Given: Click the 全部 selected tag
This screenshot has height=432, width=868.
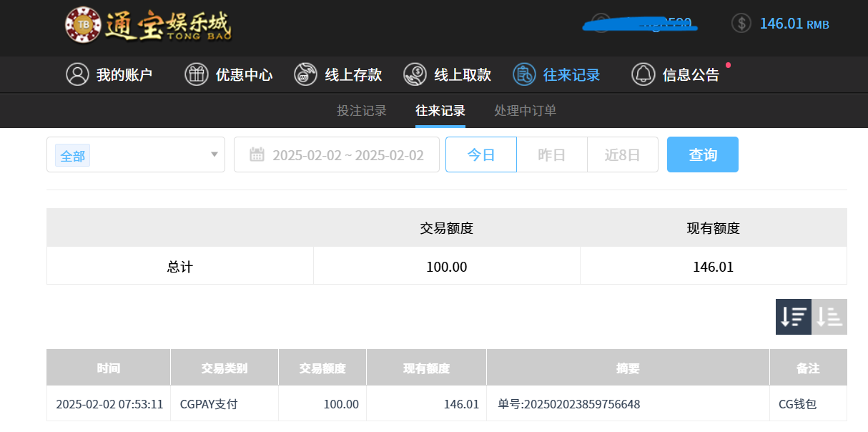Looking at the screenshot, I should [x=73, y=155].
